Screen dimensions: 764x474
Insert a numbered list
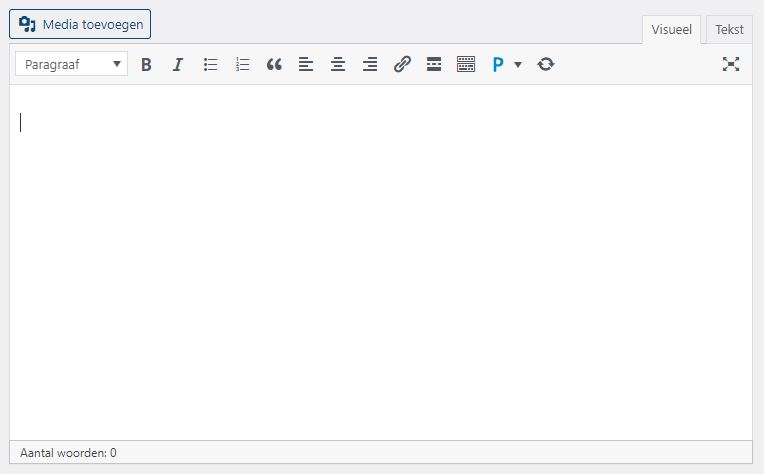pos(242,64)
